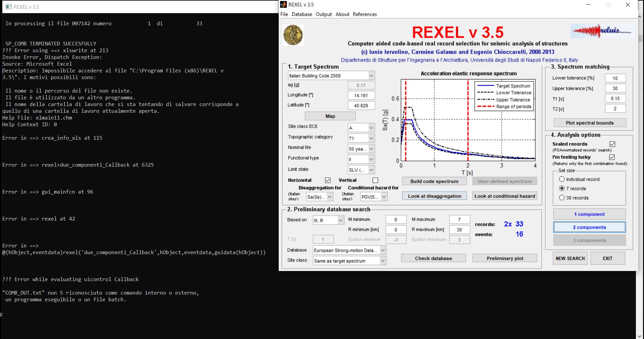Open the Limit state SLV dropdown
The width and height of the screenshot is (644, 339).
361,170
